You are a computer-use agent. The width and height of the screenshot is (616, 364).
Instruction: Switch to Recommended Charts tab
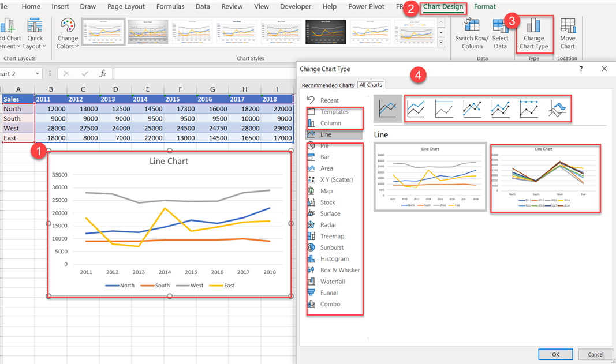(328, 85)
